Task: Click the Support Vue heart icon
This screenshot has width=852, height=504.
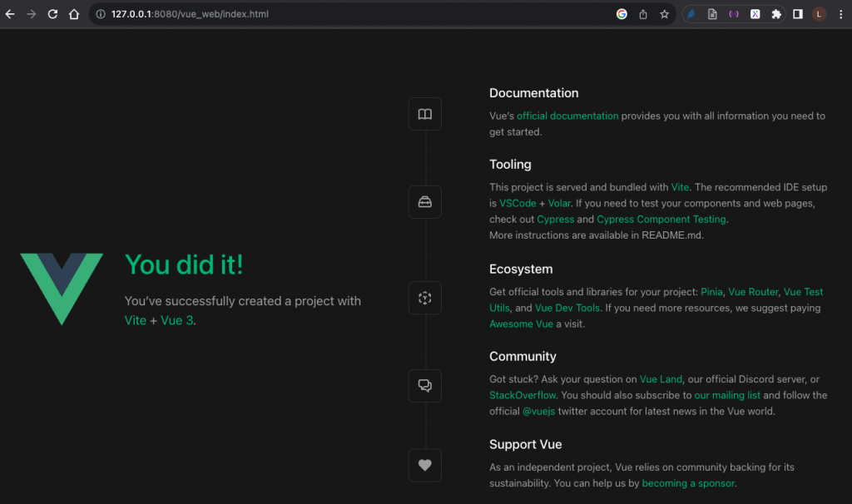Action: pyautogui.click(x=425, y=466)
